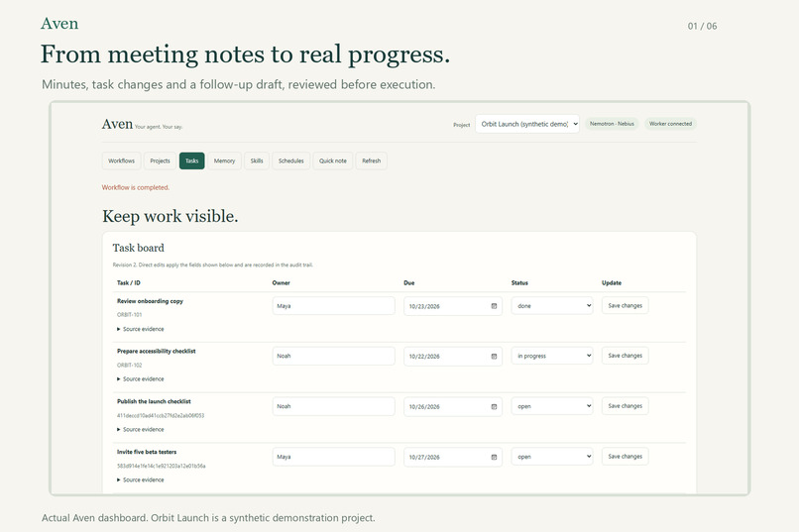799x532 pixels.
Task: Open status dropdown set to in progress
Action: [x=552, y=356]
